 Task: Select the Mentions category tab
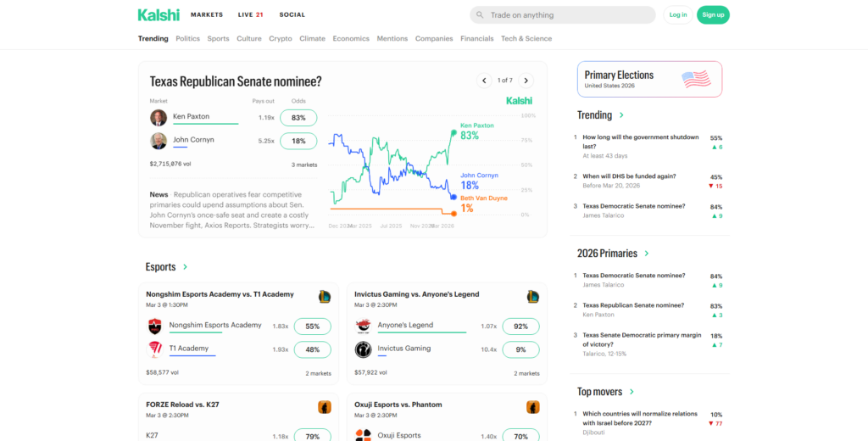pyautogui.click(x=392, y=39)
